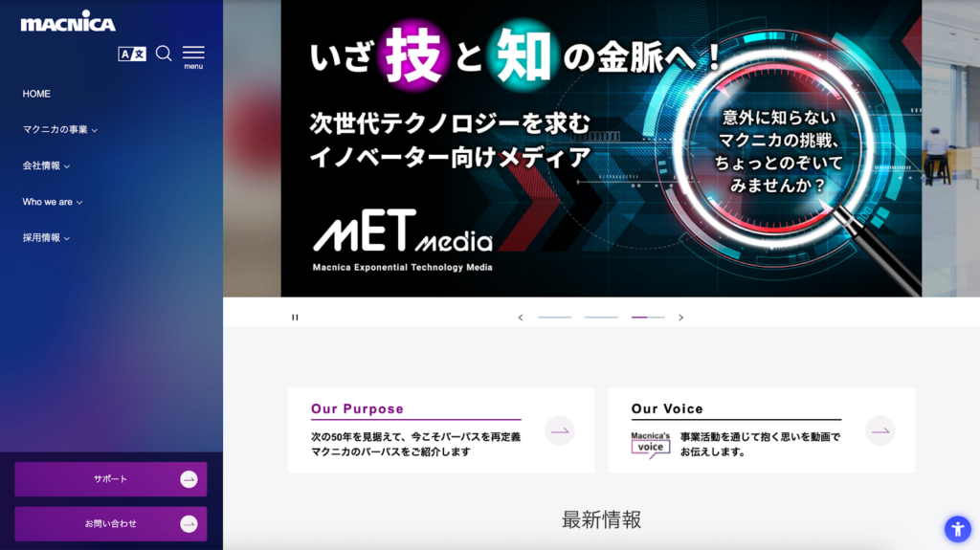The height and width of the screenshot is (550, 980).
Task: Expand 採用情報 menu
Action: pyautogui.click(x=46, y=237)
